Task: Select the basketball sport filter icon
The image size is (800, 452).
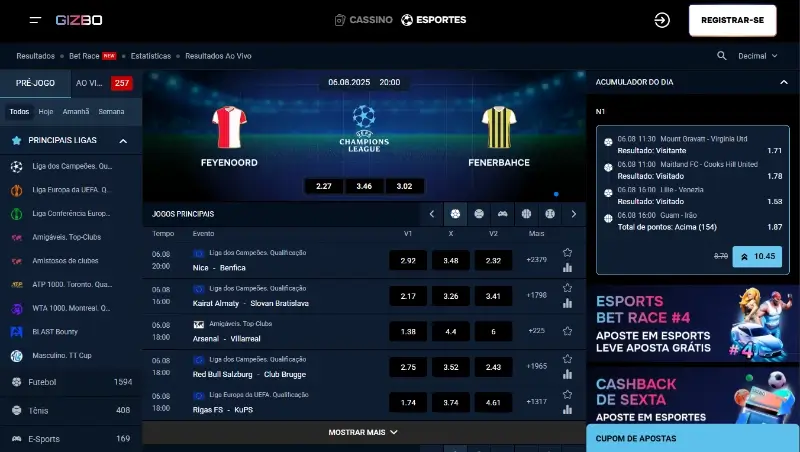Action: tap(526, 214)
